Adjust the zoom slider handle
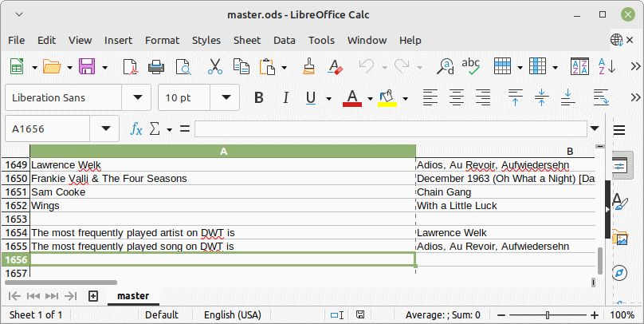The image size is (644, 324). coord(548,315)
